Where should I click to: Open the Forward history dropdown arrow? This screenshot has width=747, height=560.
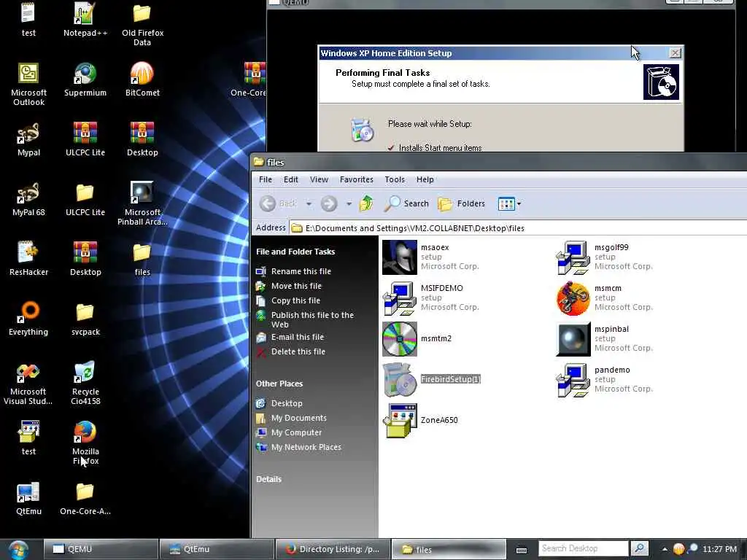(x=349, y=204)
